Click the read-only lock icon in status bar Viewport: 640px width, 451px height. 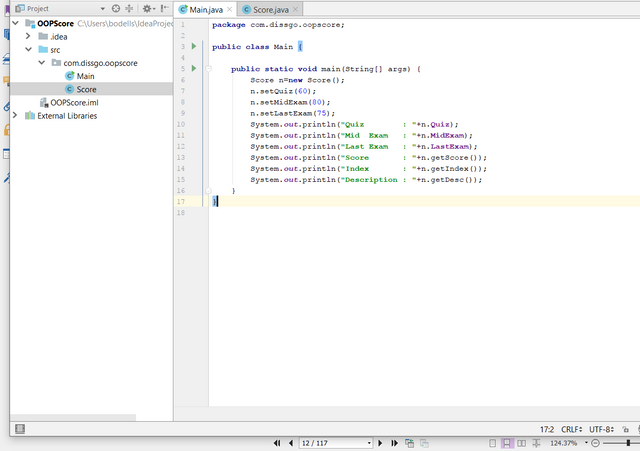click(x=625, y=429)
